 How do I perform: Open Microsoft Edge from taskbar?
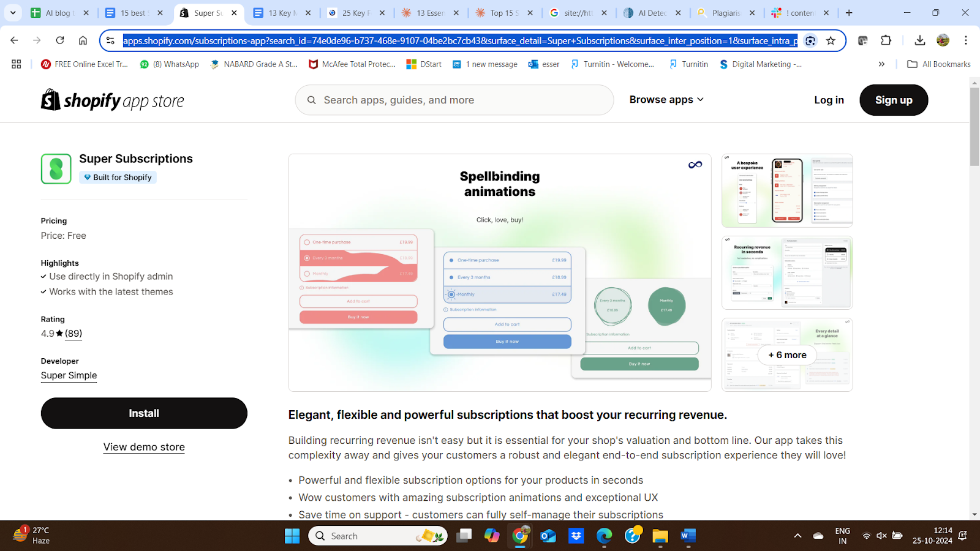(x=605, y=536)
